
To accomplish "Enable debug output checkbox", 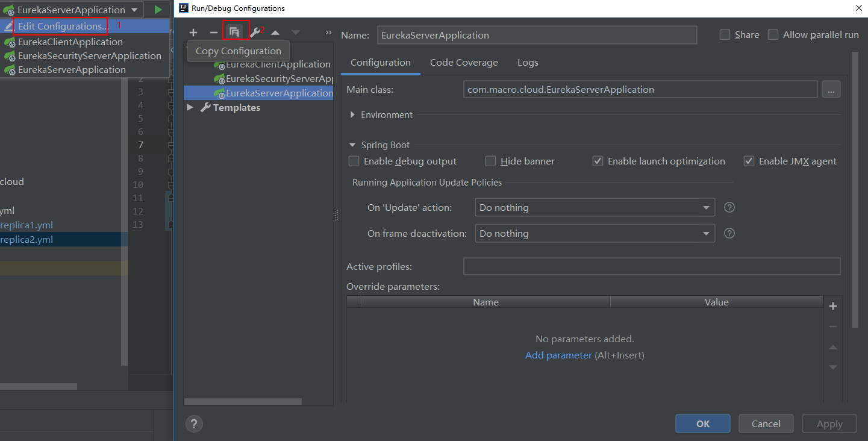I will point(354,161).
